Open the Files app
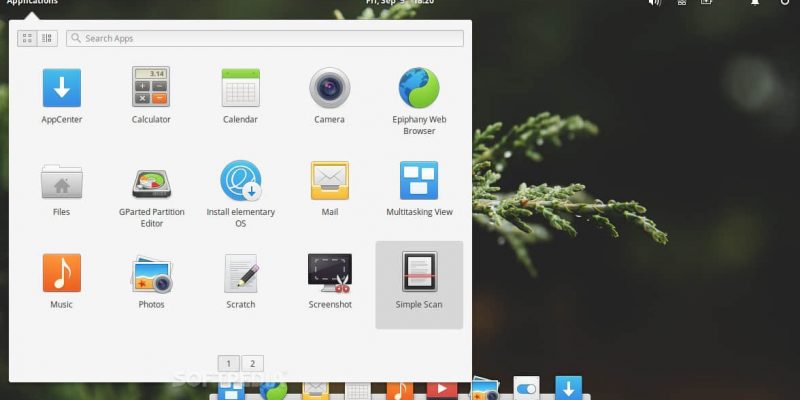Image resolution: width=800 pixels, height=400 pixels. (x=62, y=181)
